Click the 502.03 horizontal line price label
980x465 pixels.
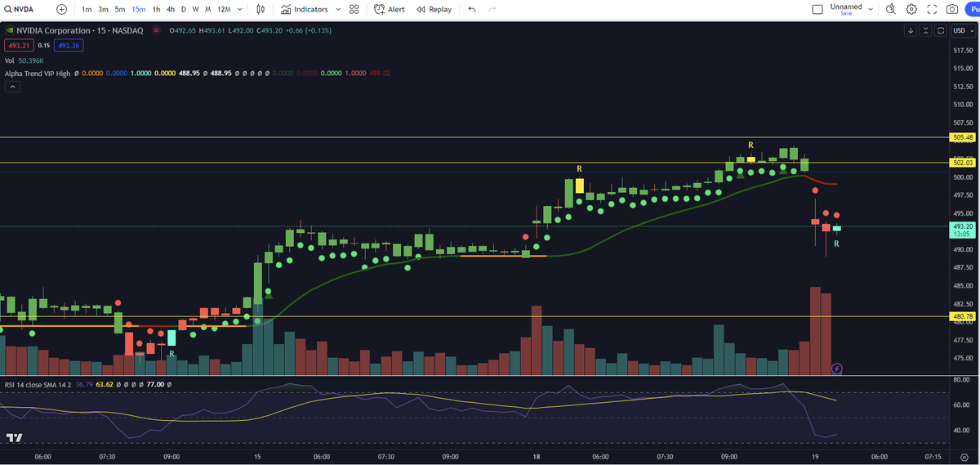tap(963, 163)
